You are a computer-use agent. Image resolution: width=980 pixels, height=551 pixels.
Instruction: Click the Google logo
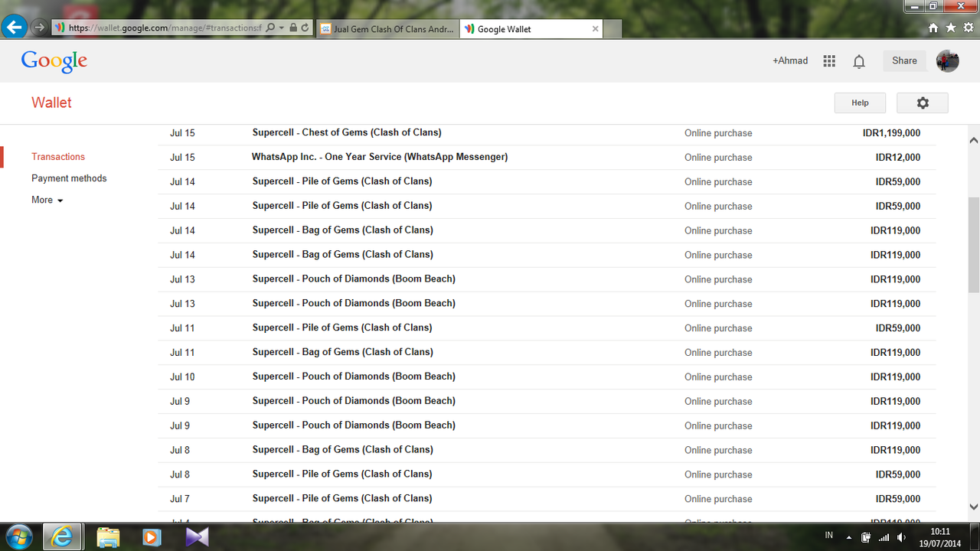click(54, 61)
